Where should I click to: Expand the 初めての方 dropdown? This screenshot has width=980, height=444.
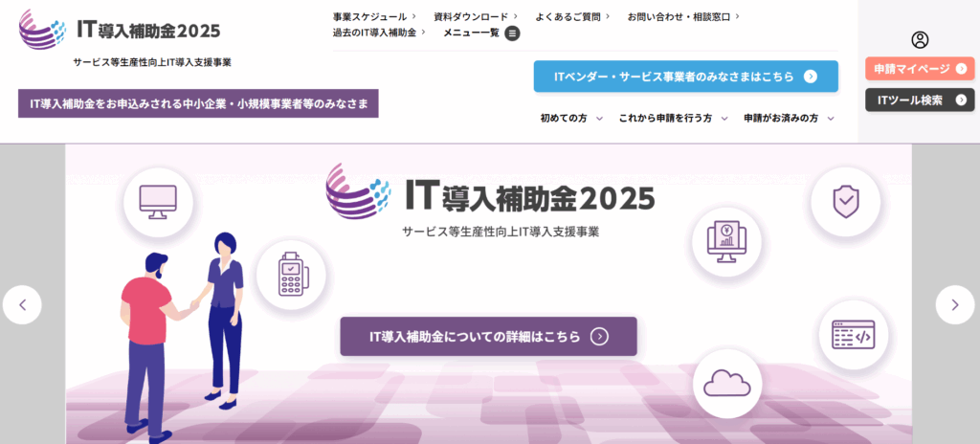pos(571,118)
